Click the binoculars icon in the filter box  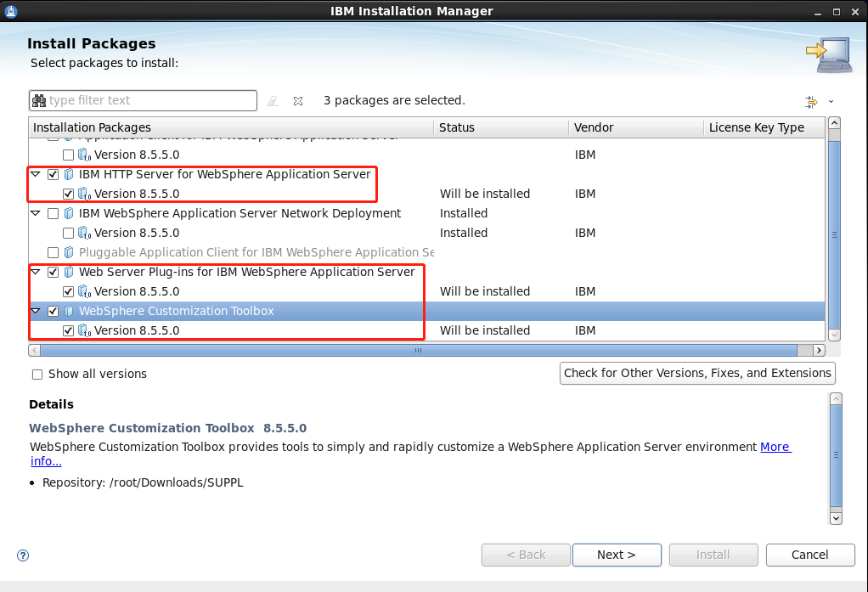tap(39, 100)
